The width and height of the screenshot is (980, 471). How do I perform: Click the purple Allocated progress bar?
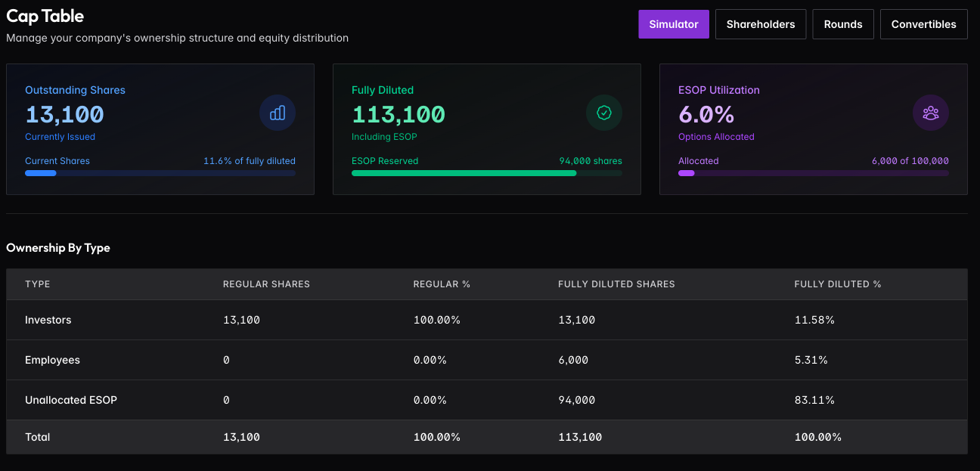[814, 173]
